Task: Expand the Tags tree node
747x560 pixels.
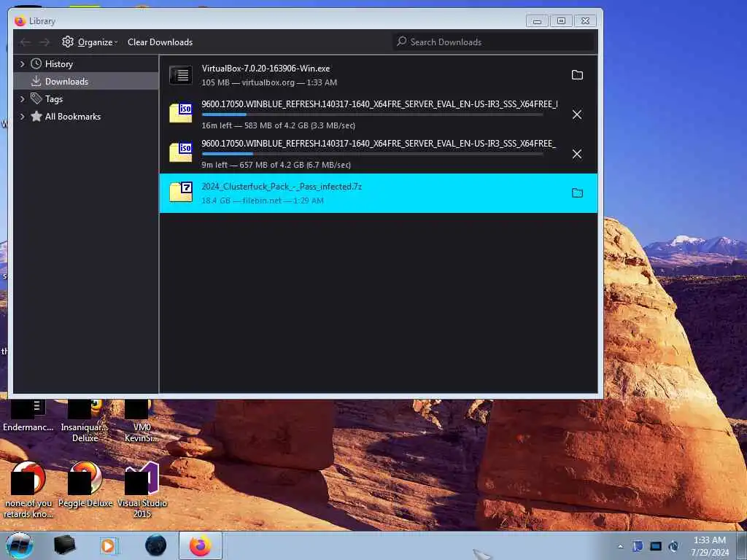Action: [22, 99]
